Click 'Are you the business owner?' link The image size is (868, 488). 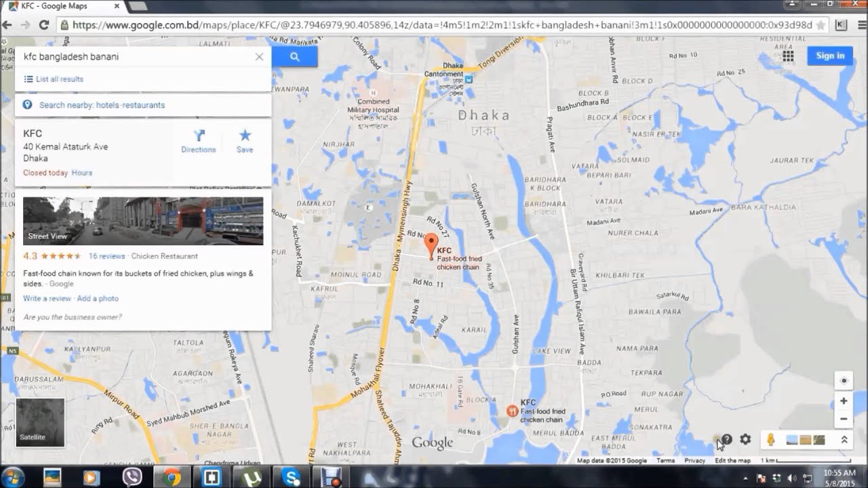click(73, 317)
